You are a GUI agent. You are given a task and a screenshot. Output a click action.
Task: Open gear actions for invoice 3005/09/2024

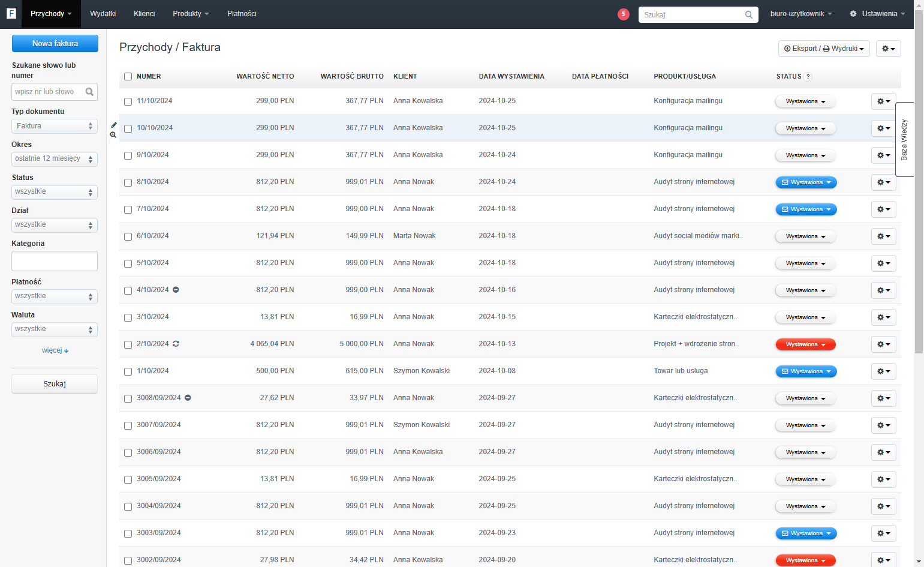coord(883,479)
